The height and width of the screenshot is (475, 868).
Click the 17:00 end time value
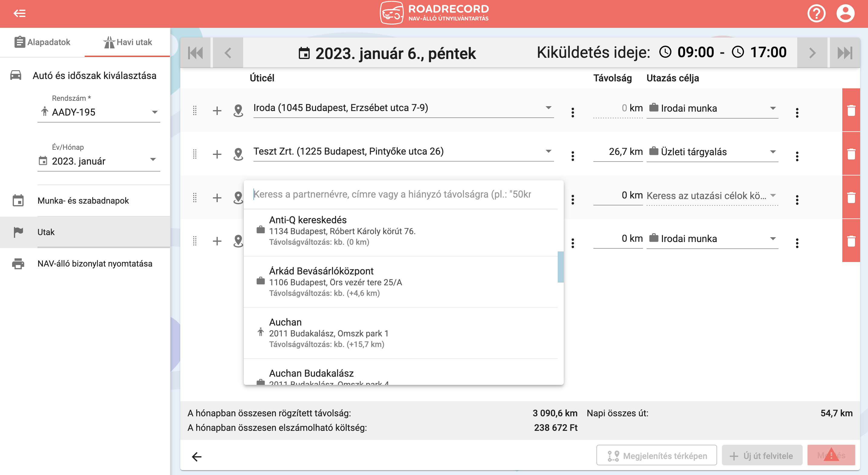click(768, 52)
